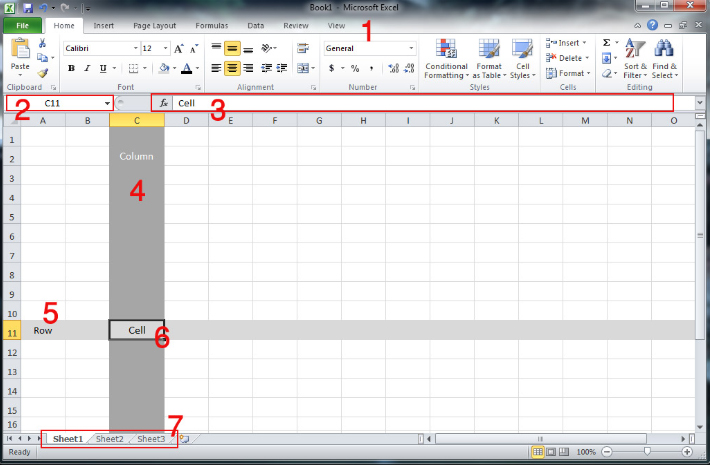The image size is (710, 465).
Task: Save the workbook from Quick Access toolbar
Action: pyautogui.click(x=28, y=8)
